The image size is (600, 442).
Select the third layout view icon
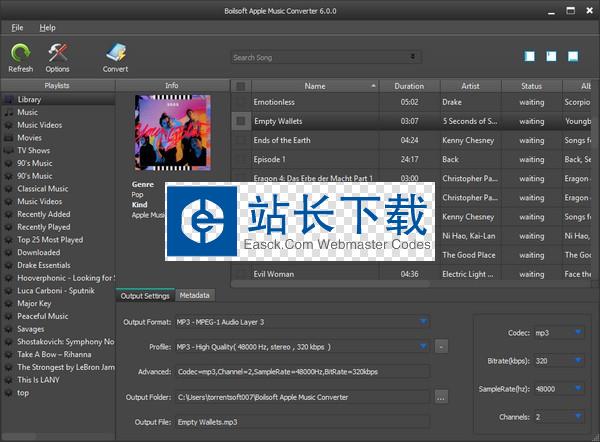tap(573, 56)
